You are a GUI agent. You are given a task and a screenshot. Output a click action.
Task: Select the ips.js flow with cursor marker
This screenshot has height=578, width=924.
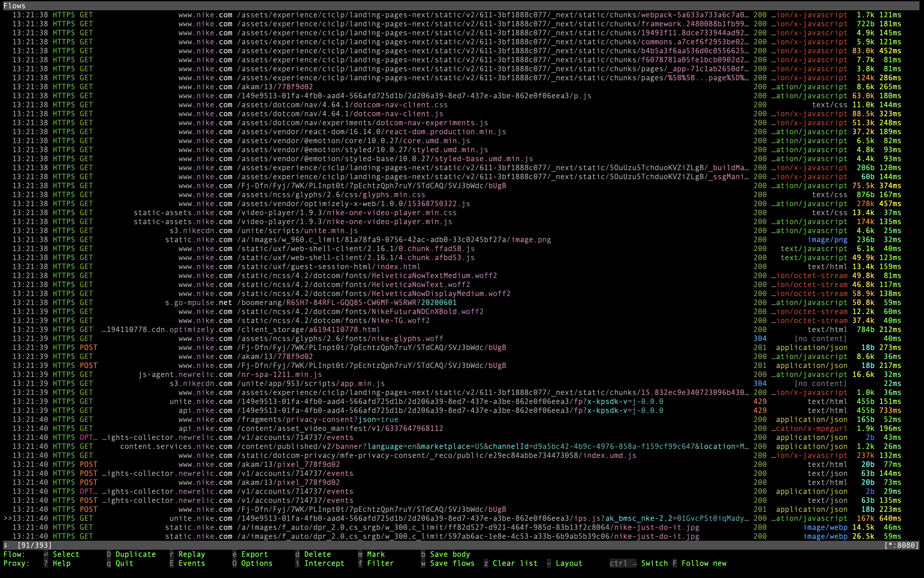[462, 518]
